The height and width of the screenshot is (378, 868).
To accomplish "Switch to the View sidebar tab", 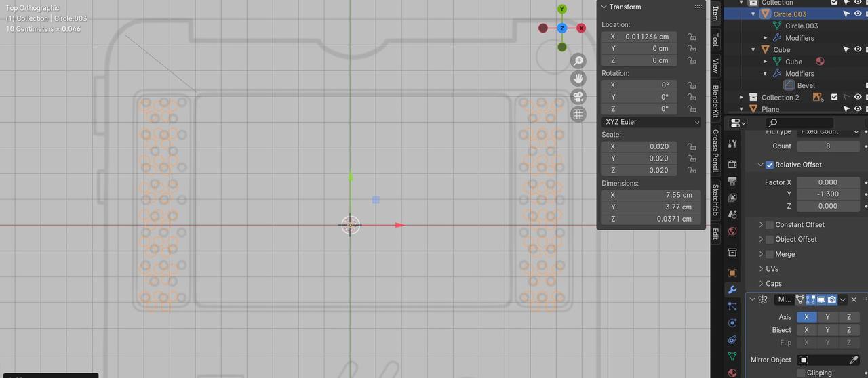I will pos(715,65).
